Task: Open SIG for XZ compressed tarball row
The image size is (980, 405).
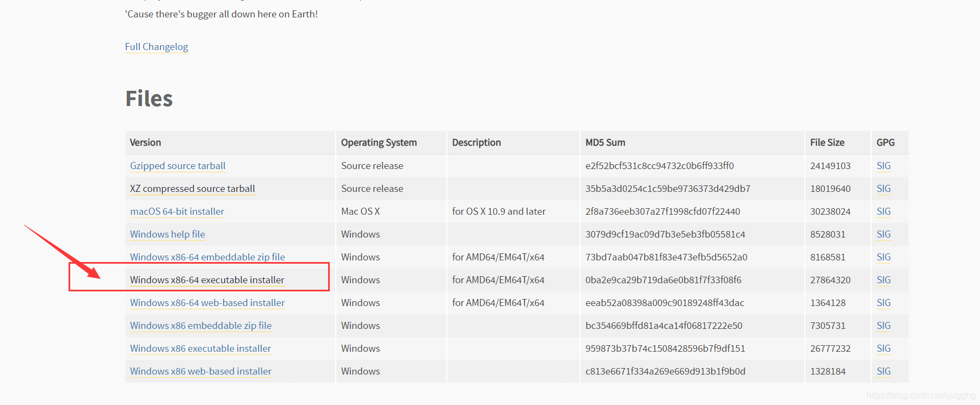Action: point(884,189)
